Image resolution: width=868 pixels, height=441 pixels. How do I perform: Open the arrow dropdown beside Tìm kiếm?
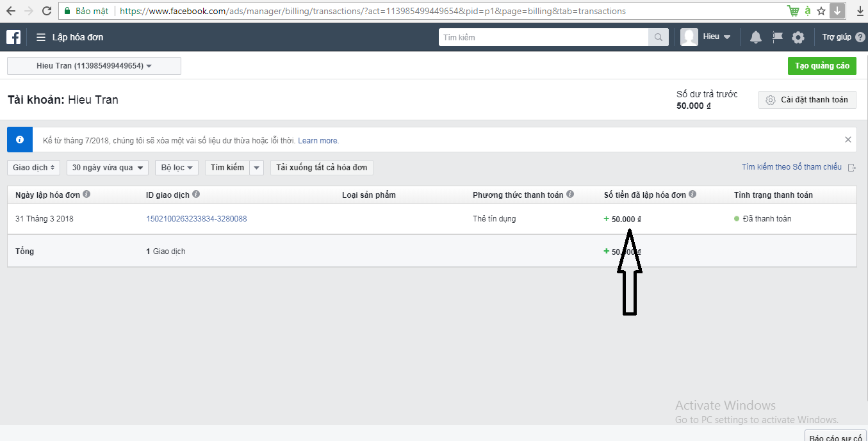pyautogui.click(x=256, y=168)
